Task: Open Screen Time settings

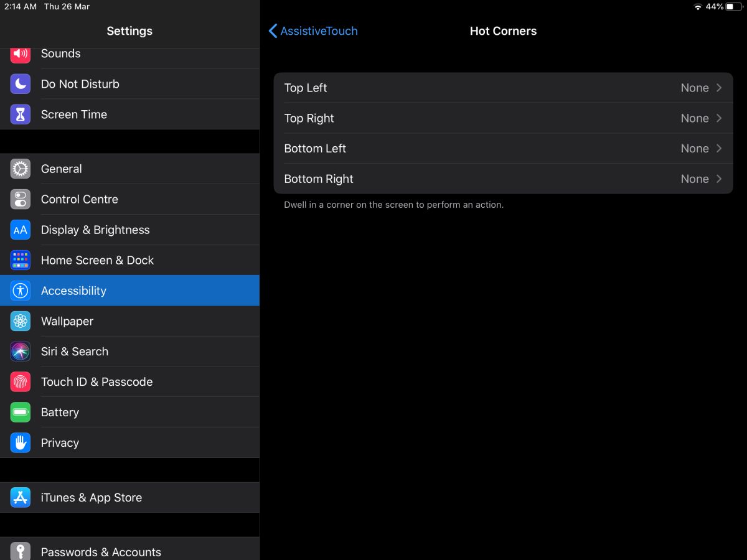Action: tap(129, 114)
